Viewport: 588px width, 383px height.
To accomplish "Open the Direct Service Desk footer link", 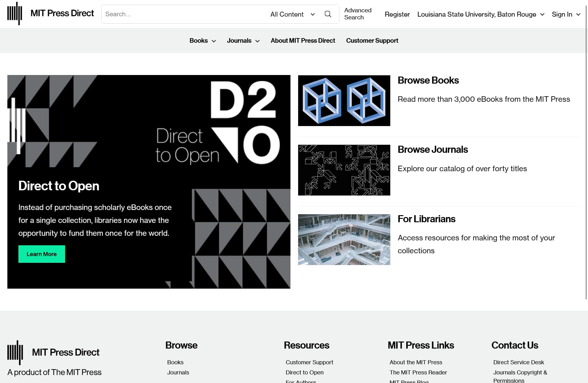I will (518, 362).
